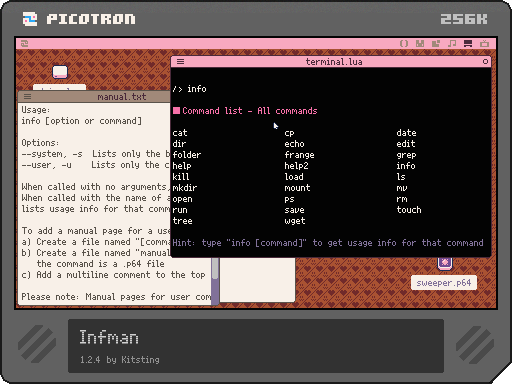
Task: Click the manual.txt vertical scrollbar handle
Action: point(215,268)
